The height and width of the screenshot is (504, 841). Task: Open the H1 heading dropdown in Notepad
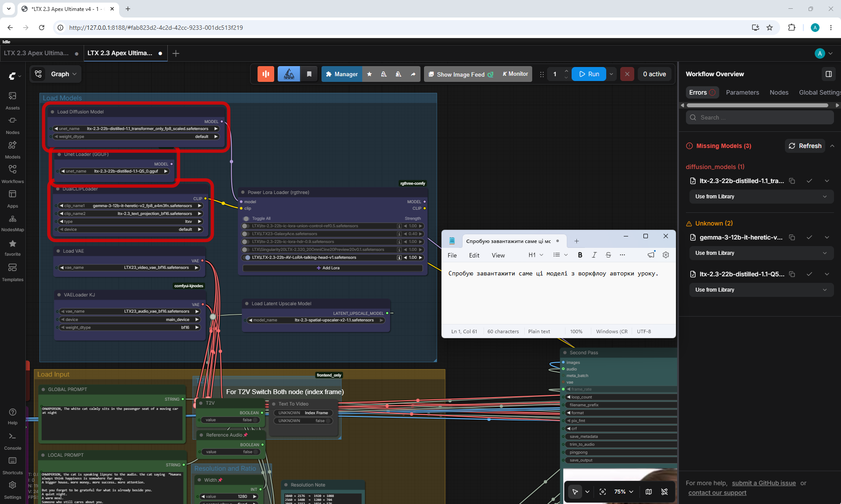[536, 255]
